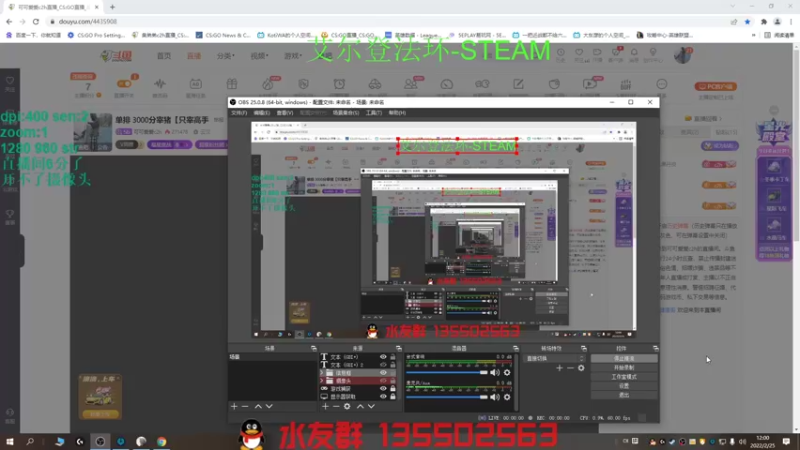Pop out the scenes dock panel icon
Viewport: 800px width, 450px height.
coord(314,348)
